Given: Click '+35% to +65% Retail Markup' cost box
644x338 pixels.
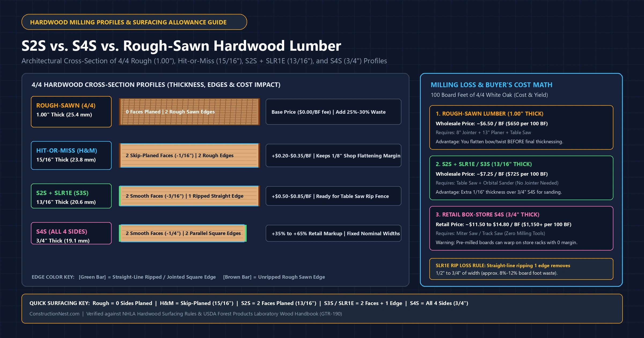Looking at the screenshot, I should point(334,233).
